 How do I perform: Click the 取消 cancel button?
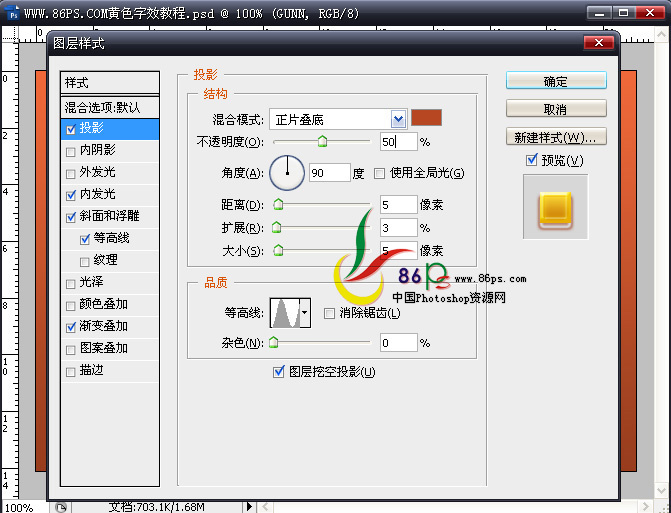(556, 108)
